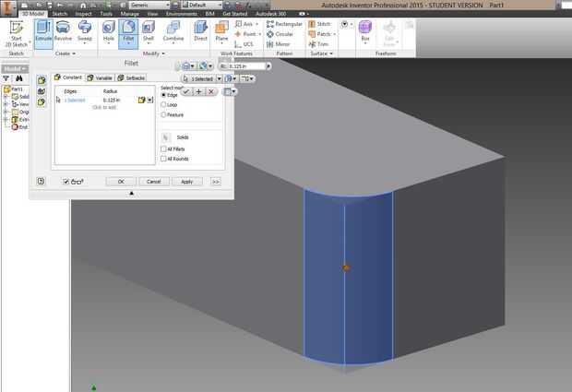
Task: Click the Apply button in Fillet dialog
Action: (186, 181)
